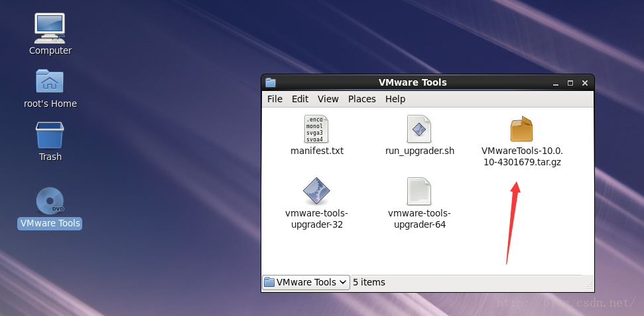Click the Trash icon on desktop
644x316 pixels.
[x=50, y=135]
